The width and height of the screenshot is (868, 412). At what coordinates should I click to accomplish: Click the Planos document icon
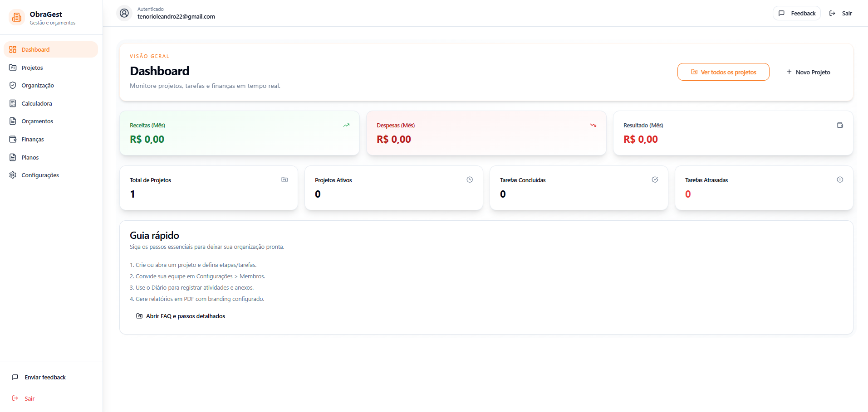click(x=13, y=157)
